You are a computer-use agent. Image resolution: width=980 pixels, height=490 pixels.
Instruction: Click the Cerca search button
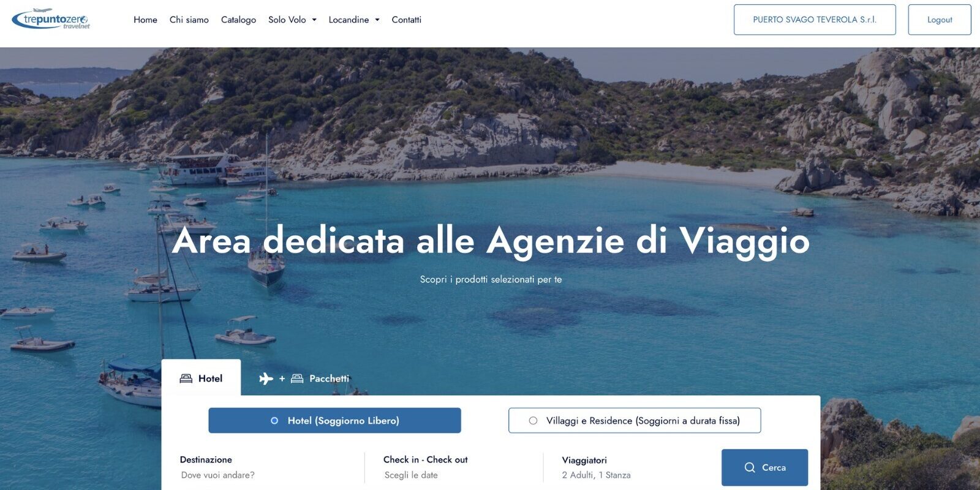[x=764, y=467]
